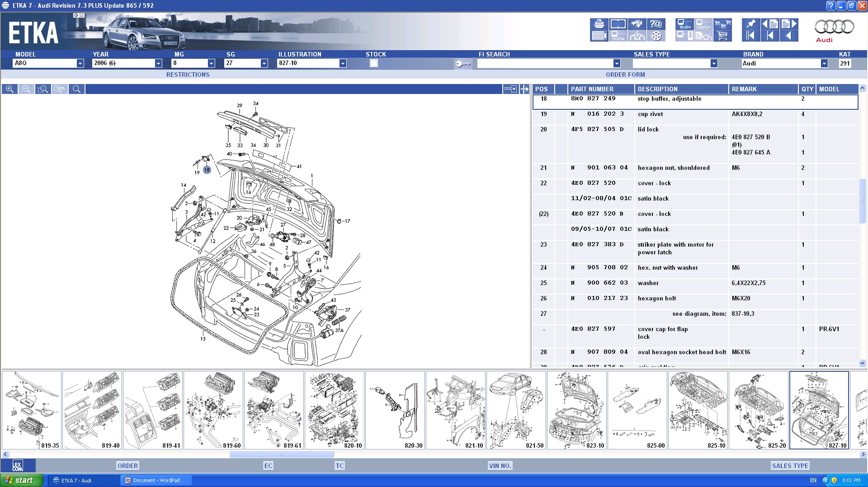This screenshot has width=868, height=487.
Task: Open the Windows start button
Action: coord(22,480)
